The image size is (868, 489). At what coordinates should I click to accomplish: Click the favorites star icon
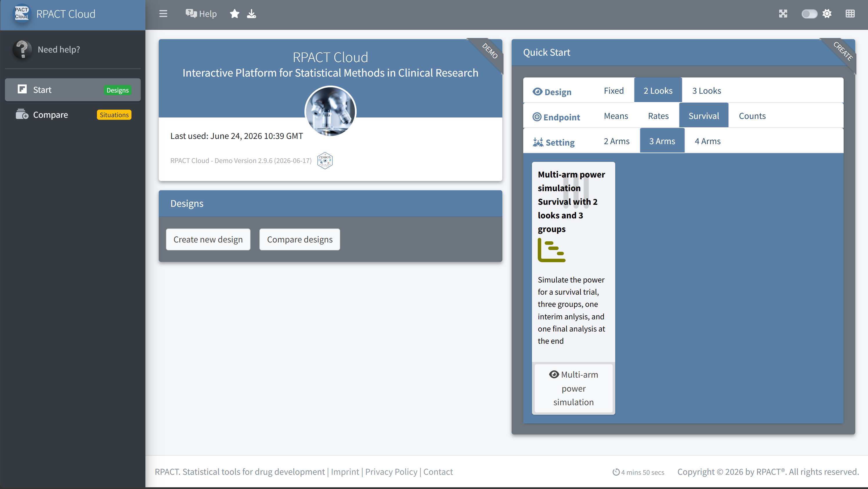(234, 14)
